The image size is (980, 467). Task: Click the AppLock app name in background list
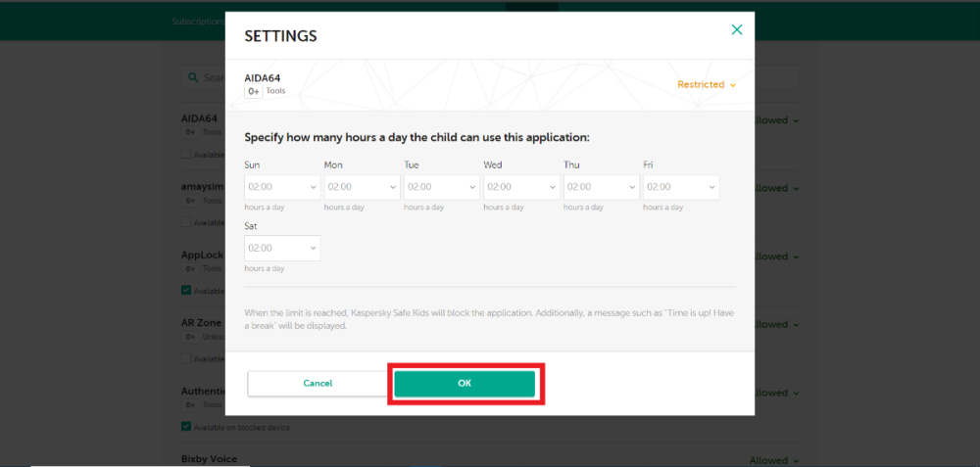(202, 255)
